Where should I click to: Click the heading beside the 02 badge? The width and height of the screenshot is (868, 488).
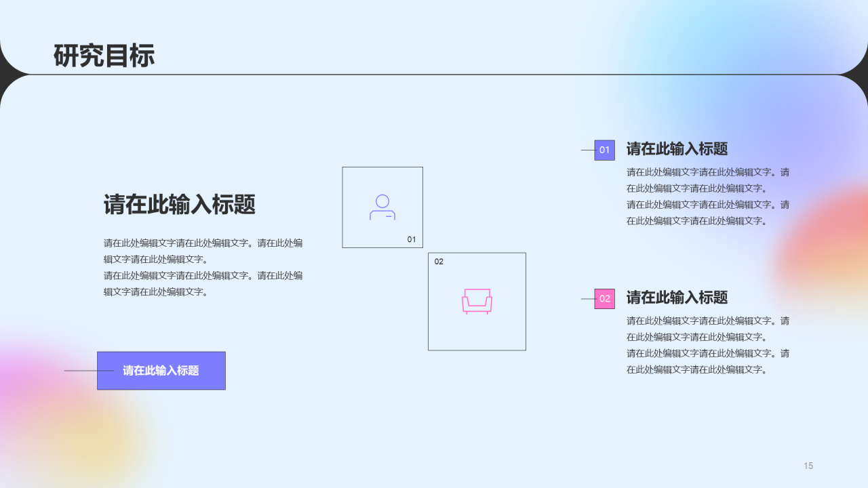(x=677, y=298)
